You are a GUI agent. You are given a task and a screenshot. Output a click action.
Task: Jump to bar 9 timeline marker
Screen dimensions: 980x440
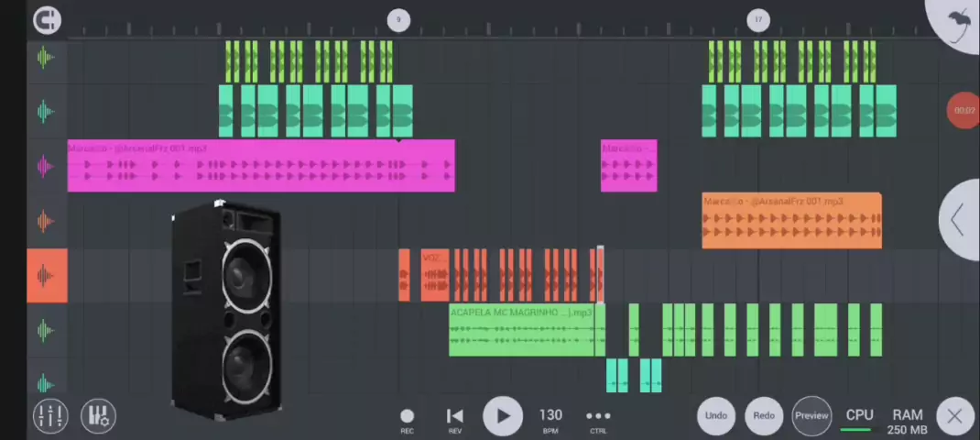point(398,19)
